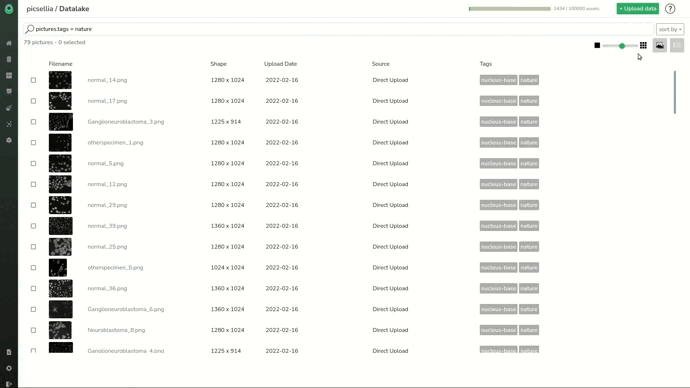
Task: Open thumbnail of Ganglioneuroblastoma_6.png
Action: (61, 309)
